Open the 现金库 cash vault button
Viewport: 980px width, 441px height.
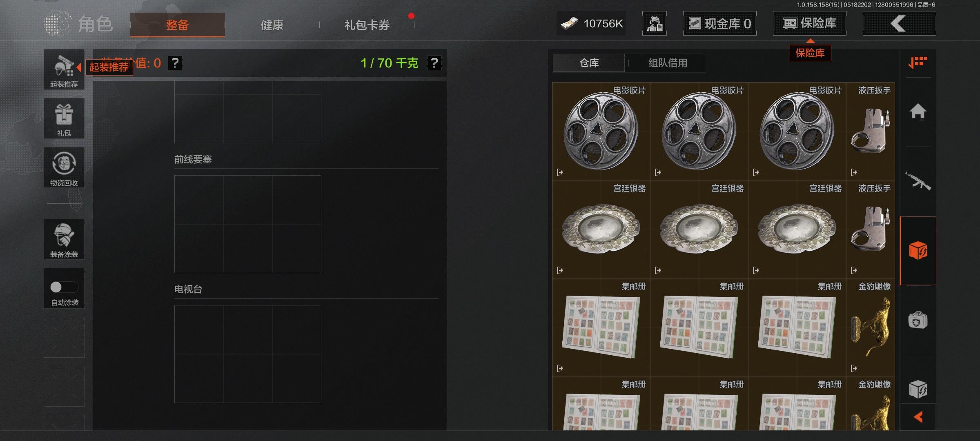tap(719, 23)
